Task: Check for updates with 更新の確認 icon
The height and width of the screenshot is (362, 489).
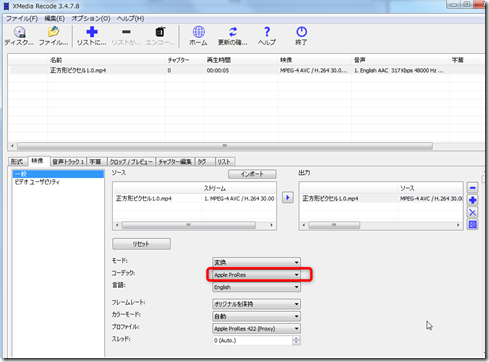Action: pyautogui.click(x=233, y=36)
